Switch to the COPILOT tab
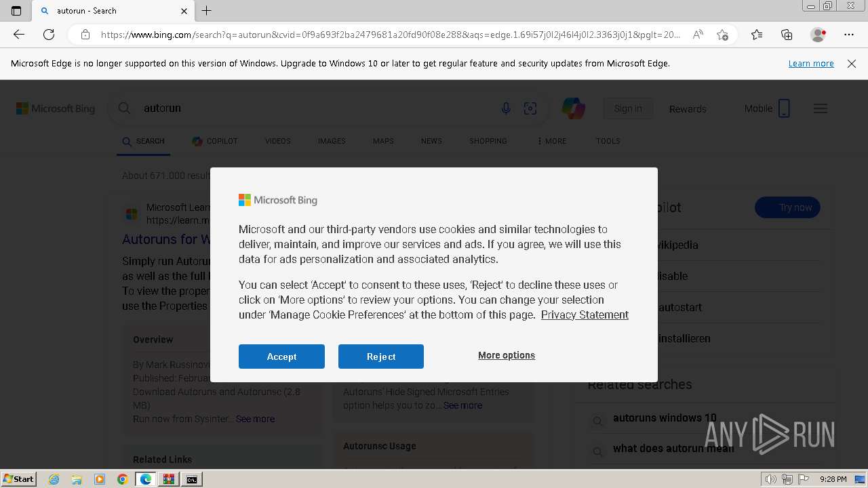 tap(215, 141)
